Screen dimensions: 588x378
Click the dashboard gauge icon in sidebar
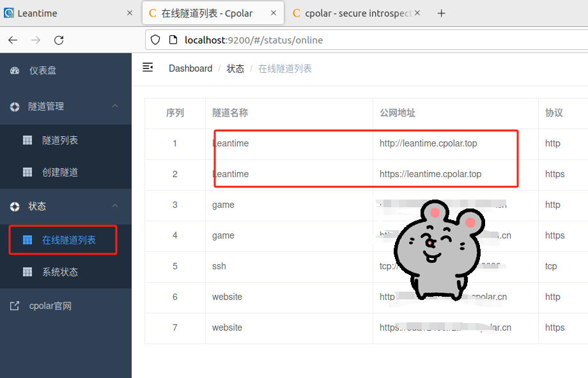pyautogui.click(x=15, y=70)
